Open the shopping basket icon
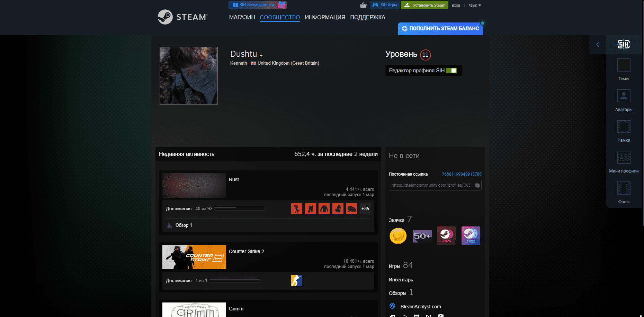Screen dimensions: 644x317 pyautogui.click(x=363, y=5)
